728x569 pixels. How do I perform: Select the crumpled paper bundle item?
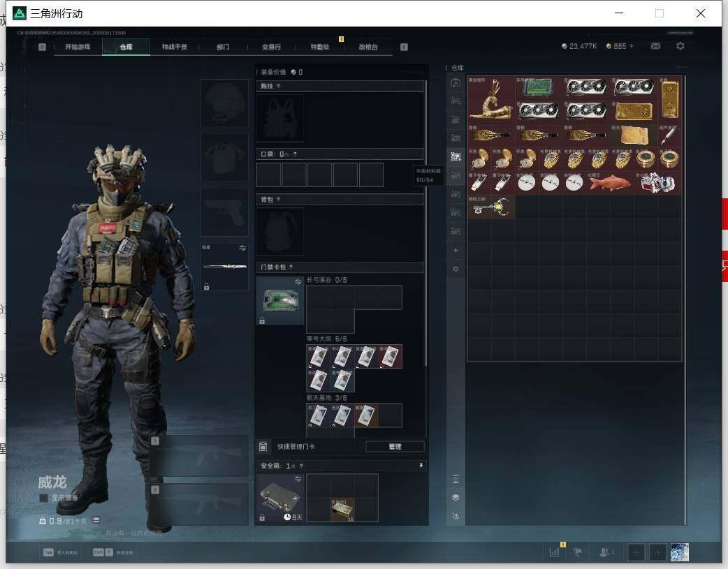(657, 183)
